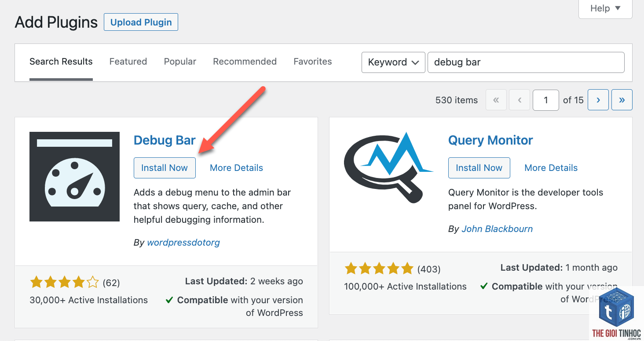Install the Debug Bar plugin

coord(165,168)
